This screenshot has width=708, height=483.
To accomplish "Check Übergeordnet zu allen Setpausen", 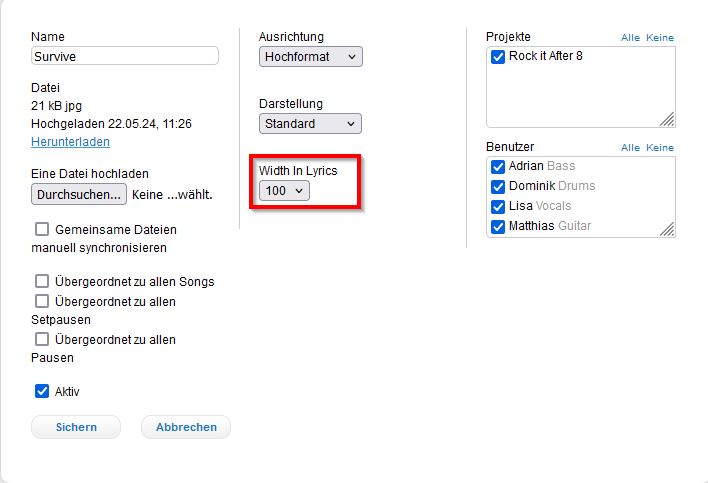I will 42,301.
